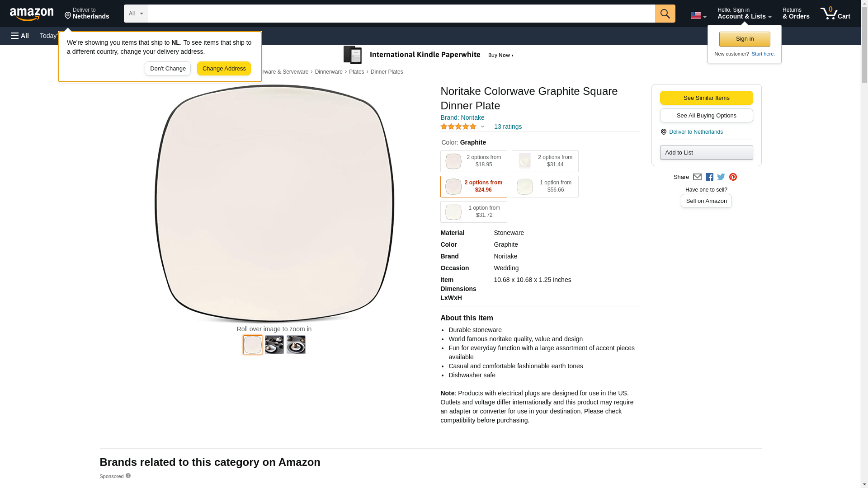This screenshot has width=868, height=488.
Task: Click the See Similar Items button
Action: tap(706, 98)
